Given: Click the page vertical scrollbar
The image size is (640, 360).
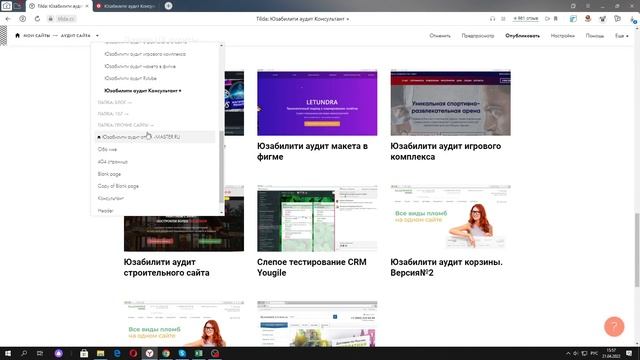Looking at the screenshot, I should point(637,250).
